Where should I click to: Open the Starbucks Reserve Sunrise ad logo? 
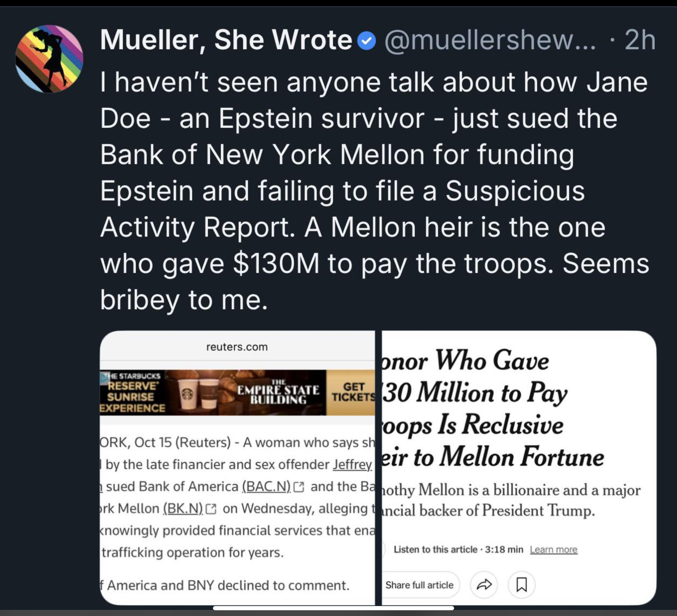click(x=132, y=392)
